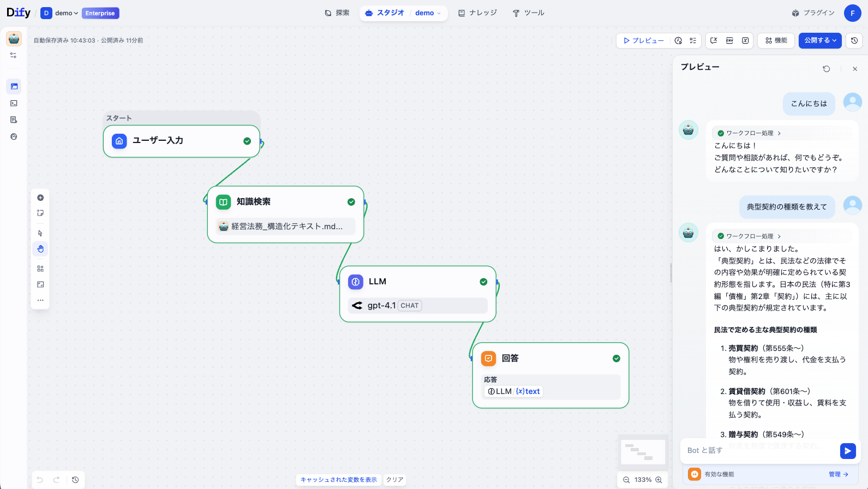Select the 回答 answer node
The height and width of the screenshot is (489, 868).
click(x=550, y=375)
